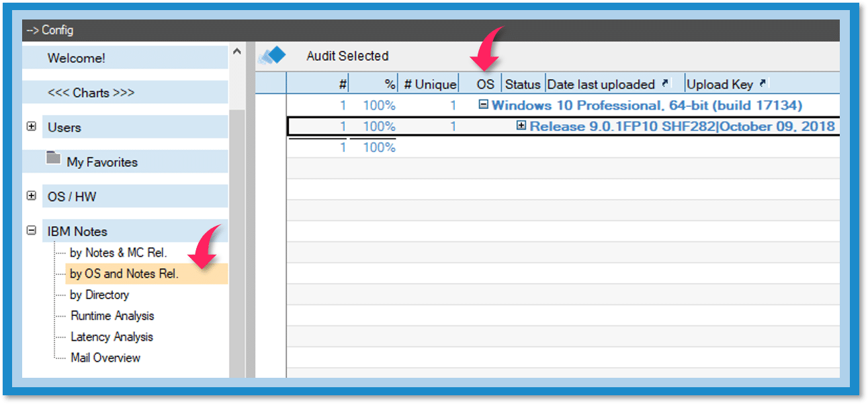The image size is (868, 404).
Task: Open Mail Overview view
Action: tap(105, 358)
